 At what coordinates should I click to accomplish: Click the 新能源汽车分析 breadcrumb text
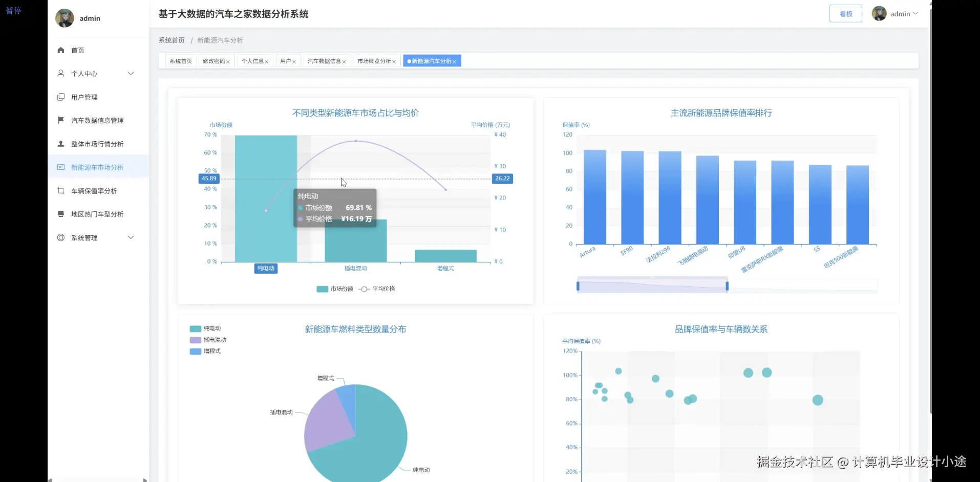(220, 40)
